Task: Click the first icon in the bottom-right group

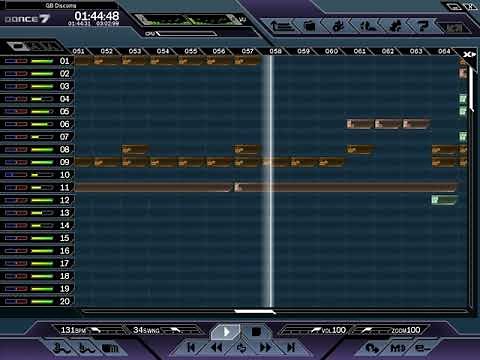Action: [x=372, y=348]
